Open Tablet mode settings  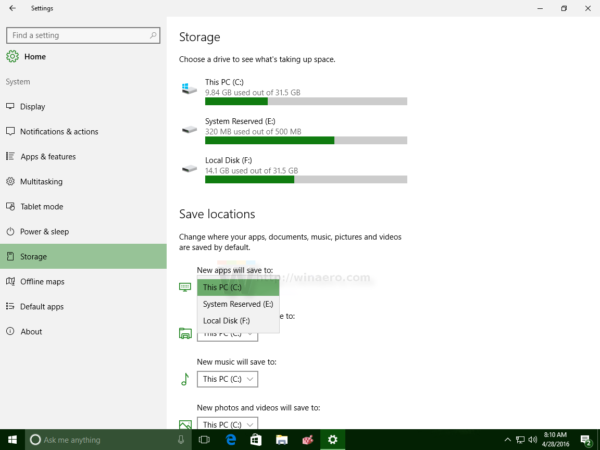click(83, 206)
